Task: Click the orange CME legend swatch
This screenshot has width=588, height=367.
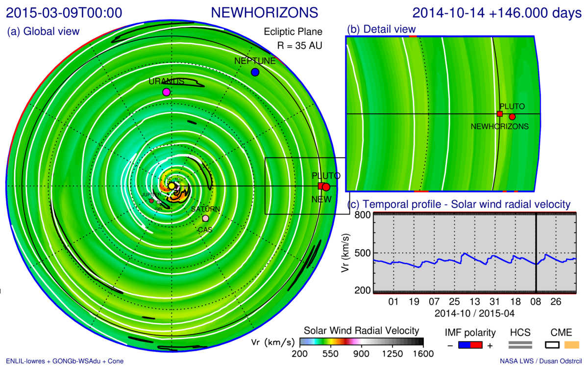Action: [571, 345]
